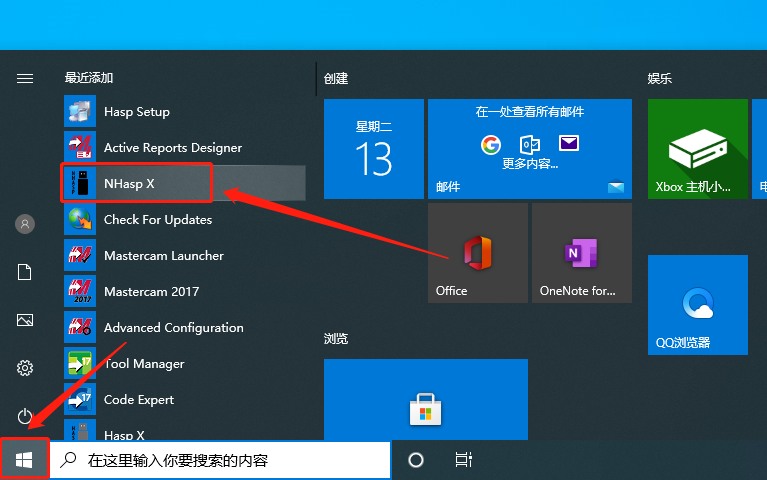Click the Outlook icon in Mail tile

tap(529, 144)
